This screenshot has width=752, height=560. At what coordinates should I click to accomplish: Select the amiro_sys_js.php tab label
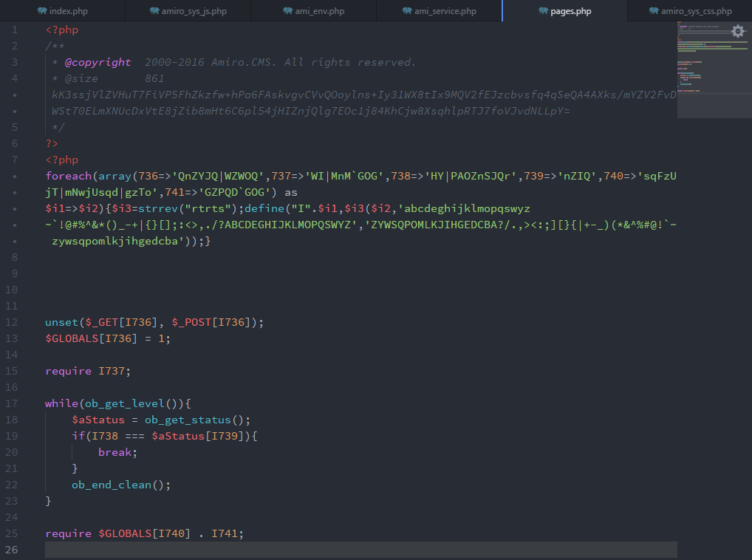click(194, 11)
